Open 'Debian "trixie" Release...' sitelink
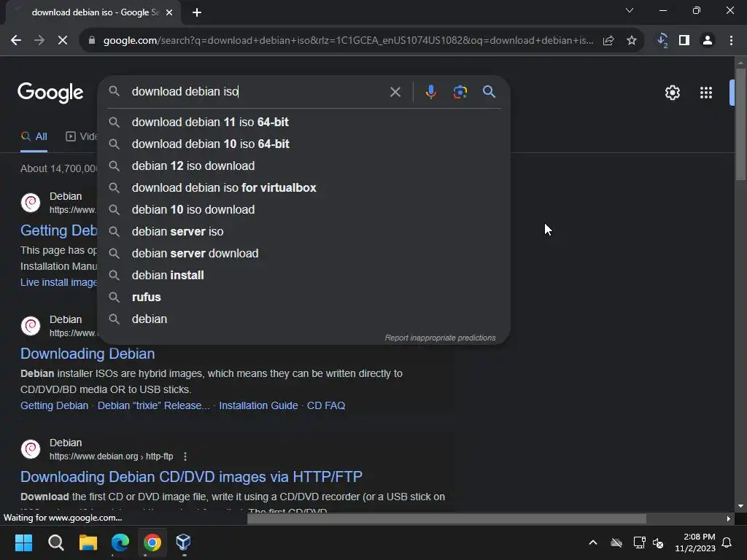Viewport: 747px width, 560px height. tap(153, 405)
